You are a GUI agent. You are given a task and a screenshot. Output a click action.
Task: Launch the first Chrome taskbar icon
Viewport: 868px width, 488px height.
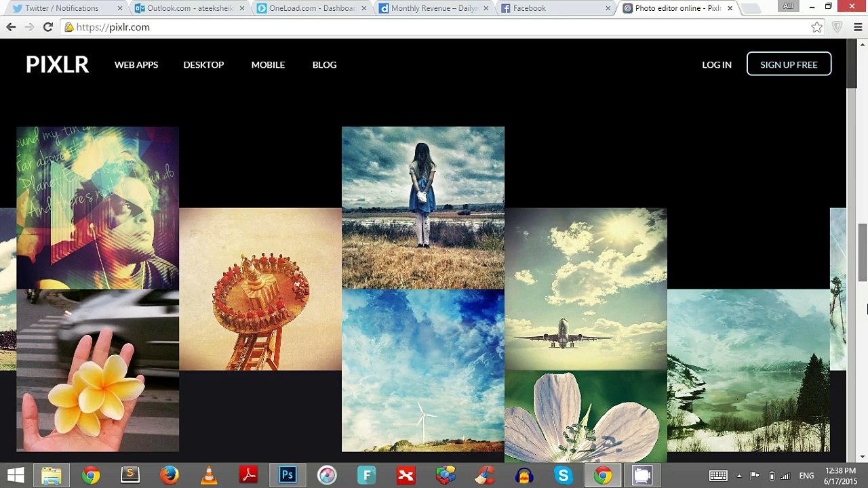tap(90, 475)
